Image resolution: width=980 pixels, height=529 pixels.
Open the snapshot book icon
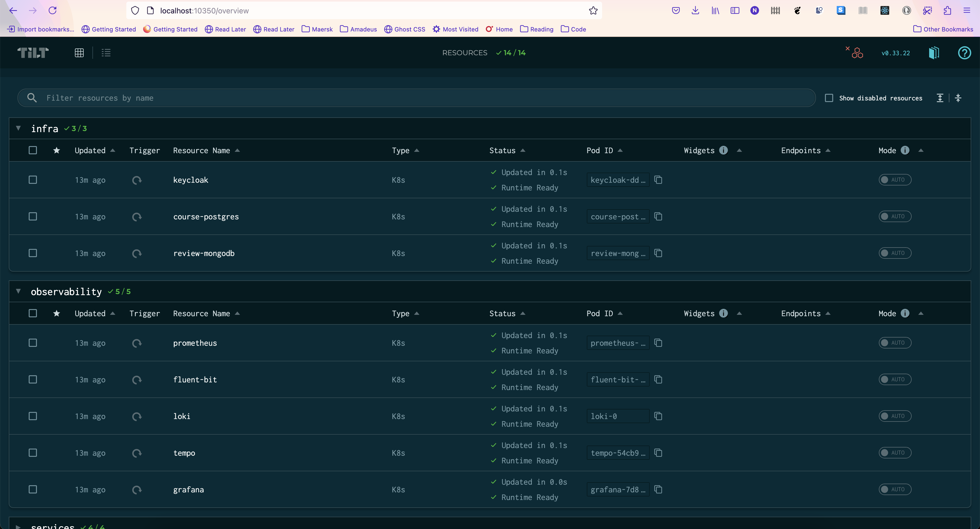click(934, 53)
